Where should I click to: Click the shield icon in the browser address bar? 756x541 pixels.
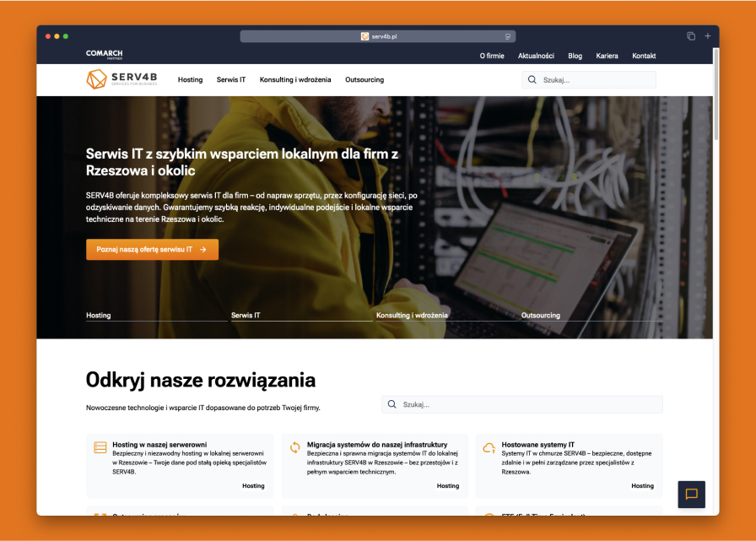click(x=507, y=36)
